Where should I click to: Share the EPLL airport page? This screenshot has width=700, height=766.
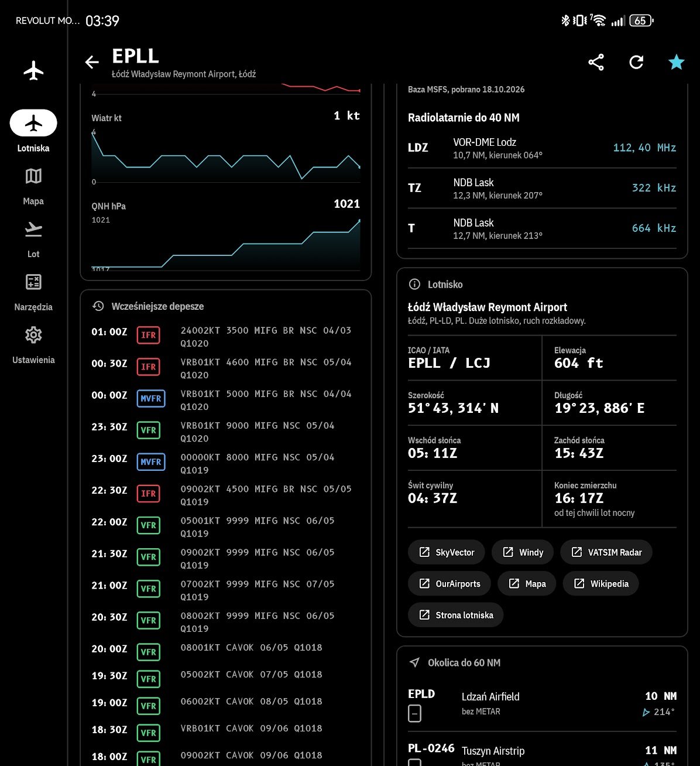tap(596, 62)
